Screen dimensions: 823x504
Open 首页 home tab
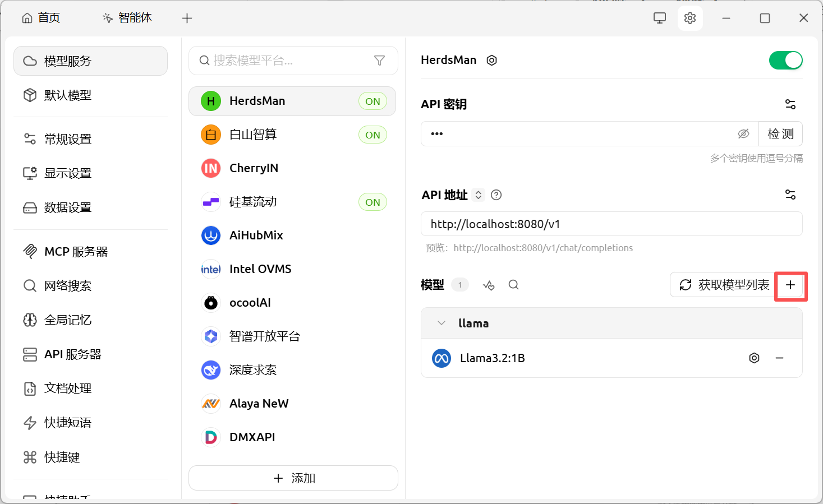41,18
